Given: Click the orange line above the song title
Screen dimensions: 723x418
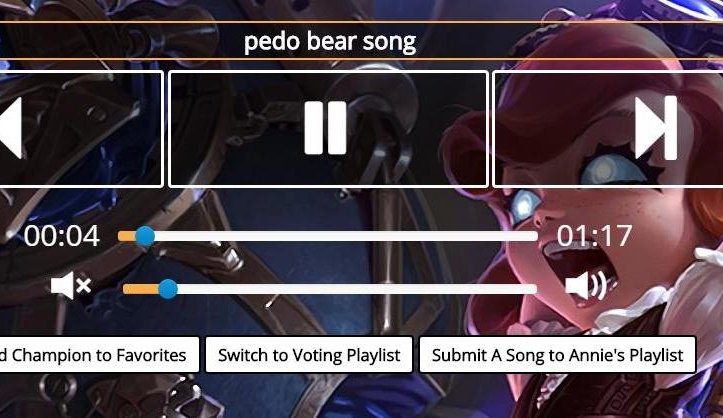Looking at the screenshot, I should pos(362,22).
